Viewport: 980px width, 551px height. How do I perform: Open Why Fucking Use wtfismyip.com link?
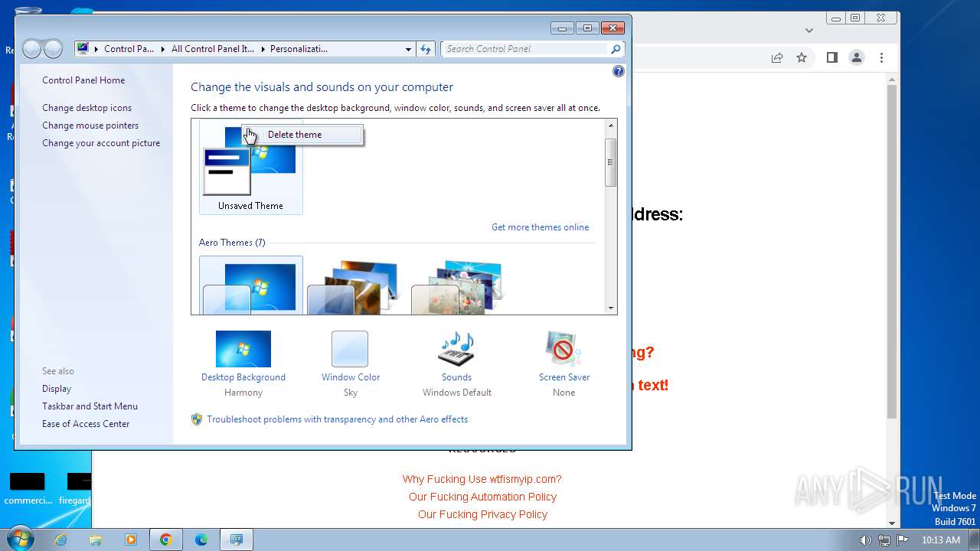482,479
